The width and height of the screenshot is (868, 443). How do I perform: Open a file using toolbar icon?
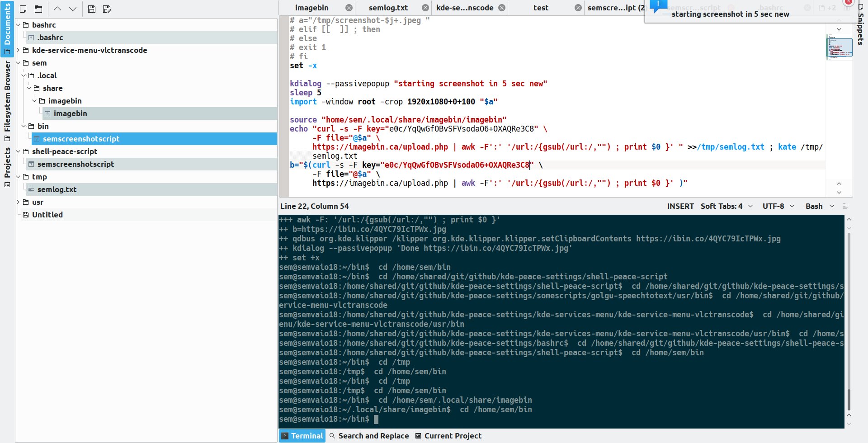coord(38,9)
